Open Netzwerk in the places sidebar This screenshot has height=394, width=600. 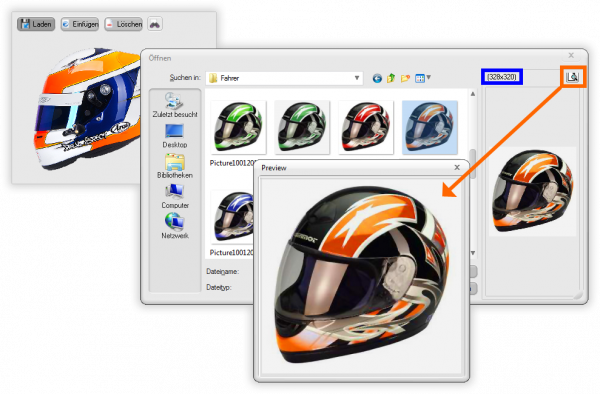click(x=175, y=226)
